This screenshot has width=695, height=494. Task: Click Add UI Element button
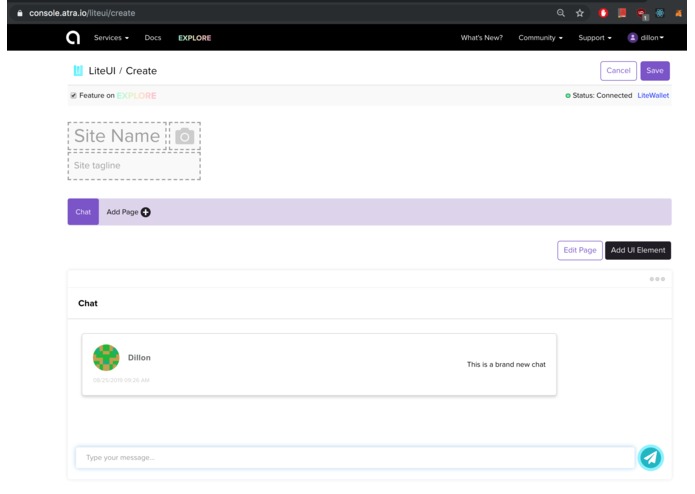(638, 250)
